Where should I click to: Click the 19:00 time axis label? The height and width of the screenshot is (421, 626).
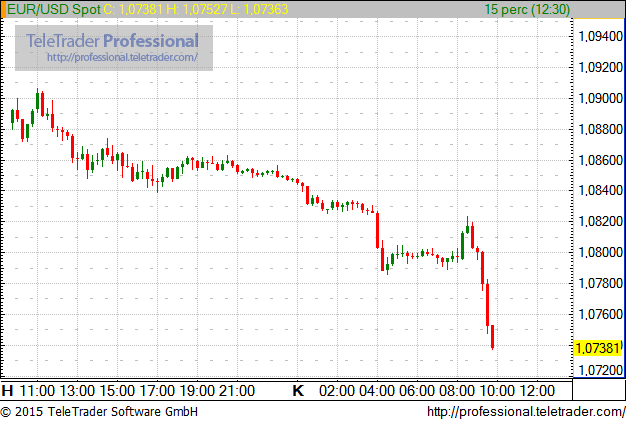pyautogui.click(x=197, y=391)
